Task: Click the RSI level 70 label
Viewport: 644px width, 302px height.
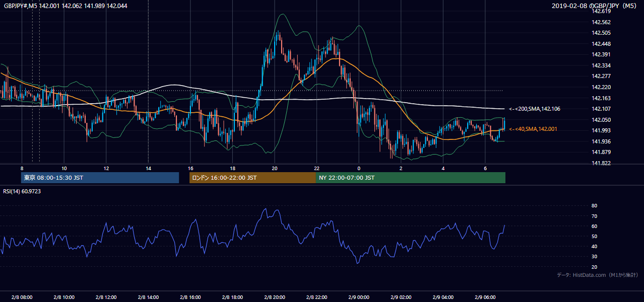Action: coord(594,216)
